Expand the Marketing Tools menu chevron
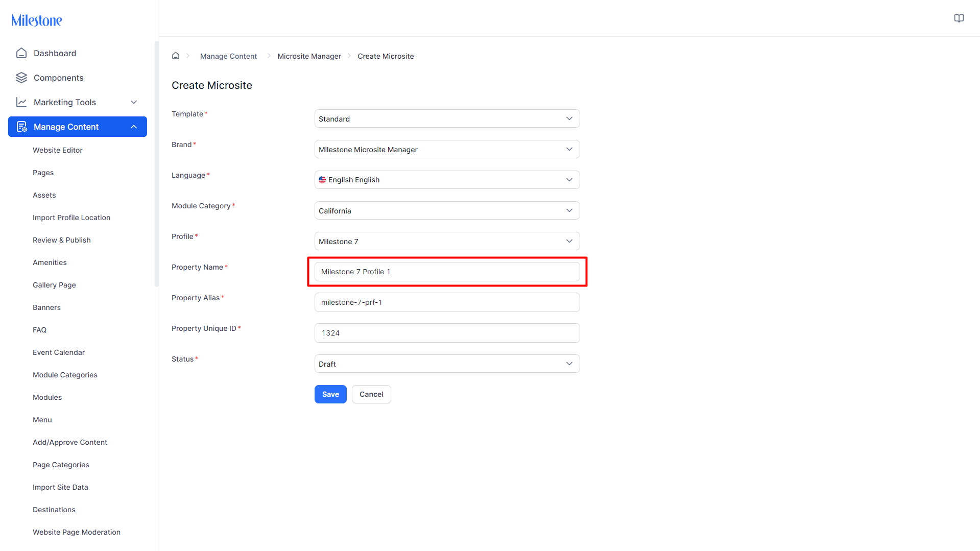 coord(134,102)
